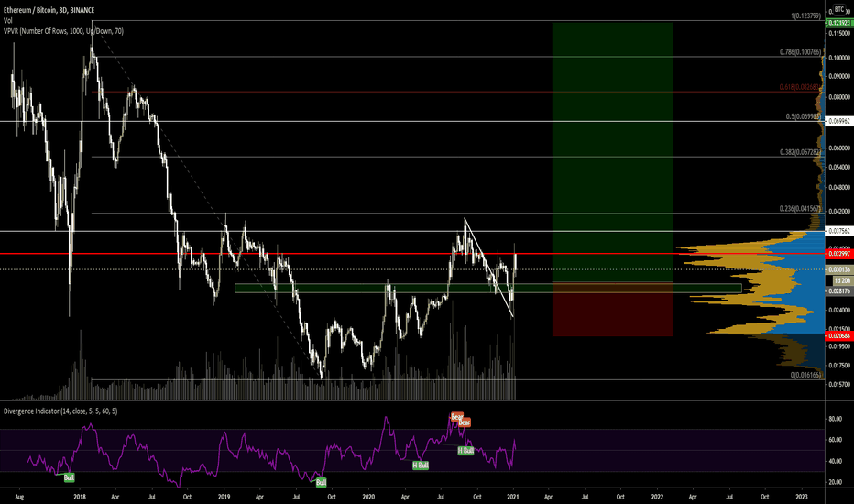Click the 2018 label on the time axis
The width and height of the screenshot is (854, 504).
pos(80,497)
